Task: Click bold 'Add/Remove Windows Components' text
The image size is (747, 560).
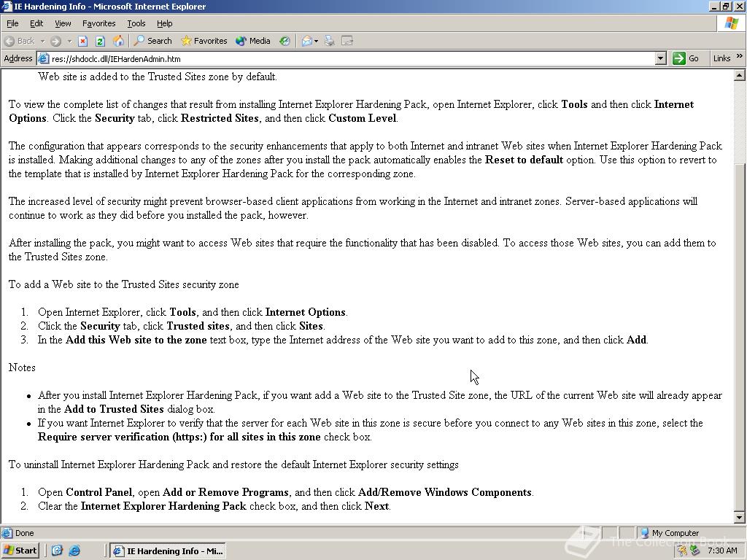Action: click(444, 492)
